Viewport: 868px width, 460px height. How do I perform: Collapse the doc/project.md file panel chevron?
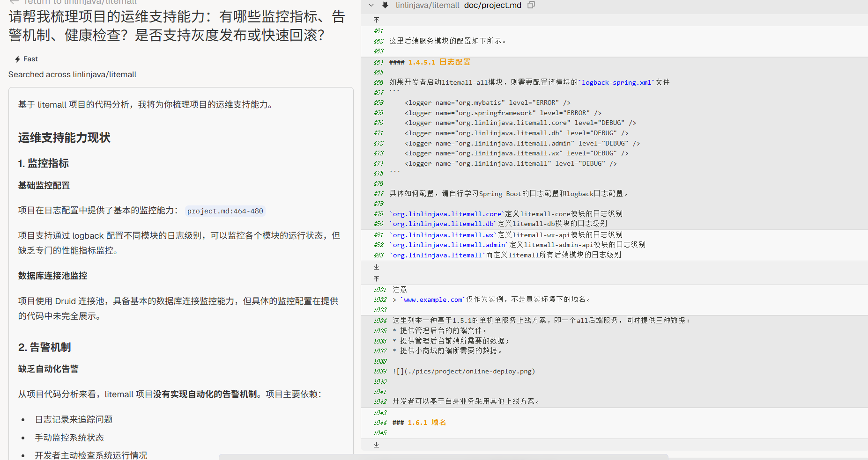371,5
